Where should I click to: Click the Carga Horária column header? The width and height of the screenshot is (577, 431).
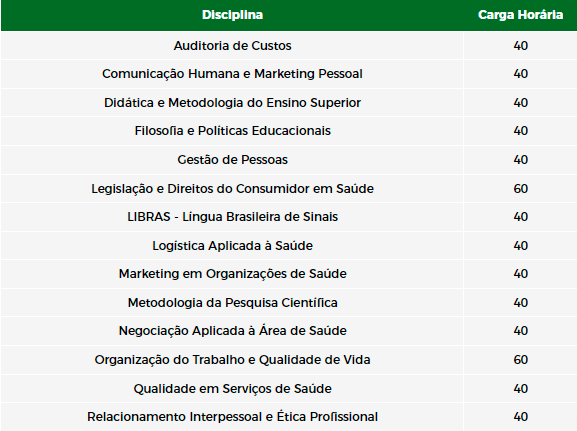pos(520,15)
